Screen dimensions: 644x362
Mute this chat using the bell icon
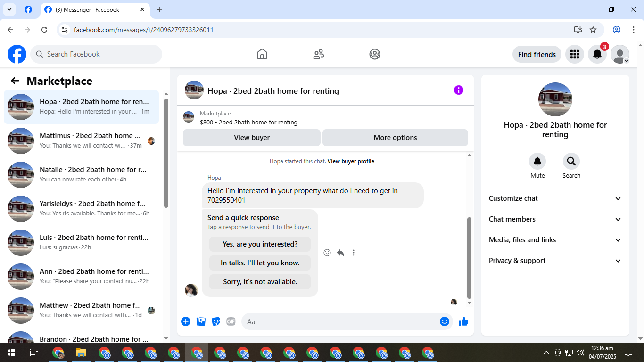tap(537, 161)
